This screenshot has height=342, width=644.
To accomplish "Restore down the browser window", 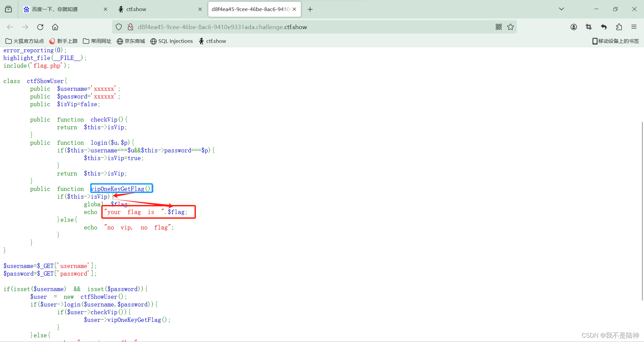I will click(615, 9).
